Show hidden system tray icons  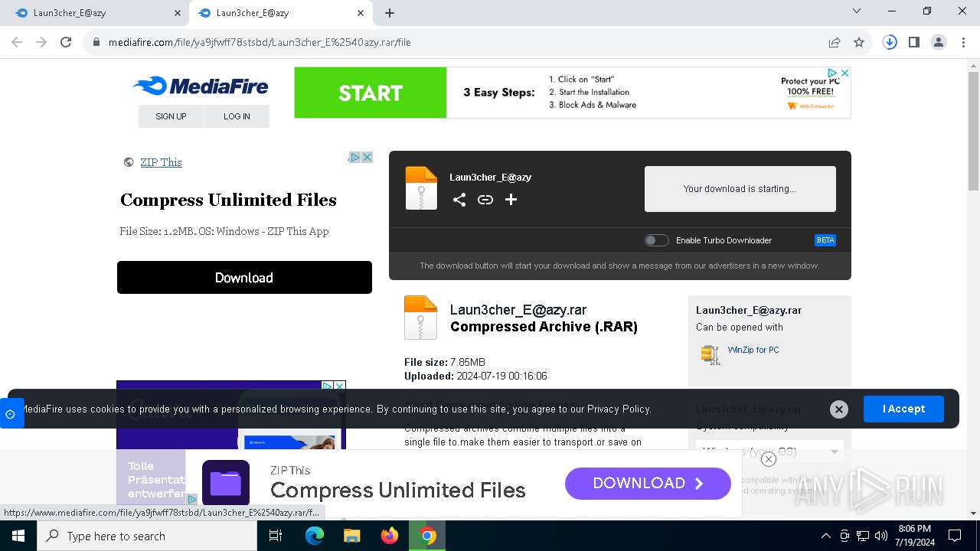(x=825, y=536)
